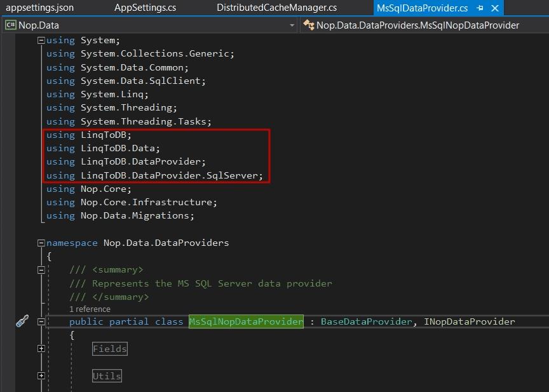Collapse the Nop.Data.DataProviders namespace block
This screenshot has width=549, height=392.
pyautogui.click(x=41, y=243)
